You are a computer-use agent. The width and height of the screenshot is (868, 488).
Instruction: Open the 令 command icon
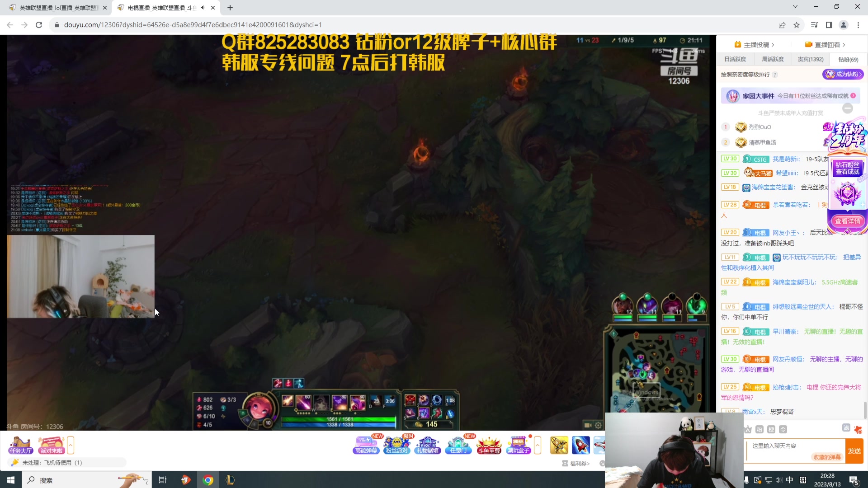(783, 429)
